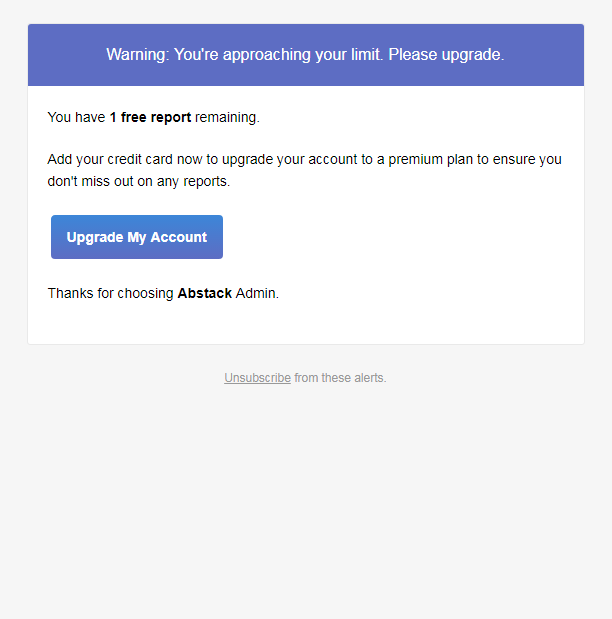This screenshot has height=619, width=612.
Task: Click the word "Warning:" in header banner
Action: click(x=138, y=54)
